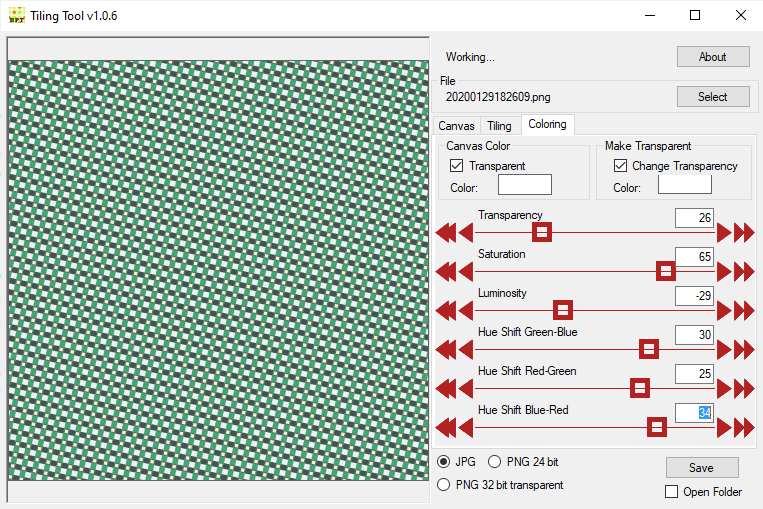The height and width of the screenshot is (509, 763).
Task: Click the Saturation slider handle
Action: (666, 271)
